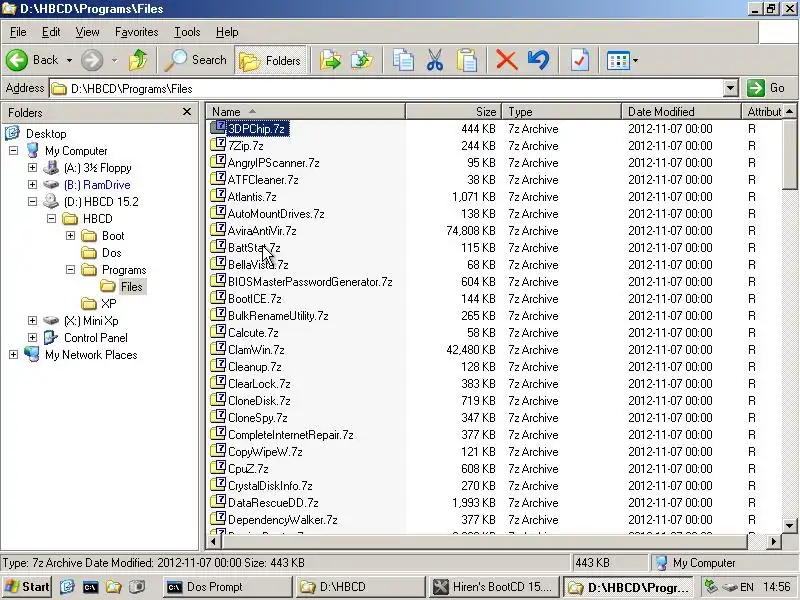Collapse the My Computer tree node
800x600 pixels.
[x=13, y=151]
